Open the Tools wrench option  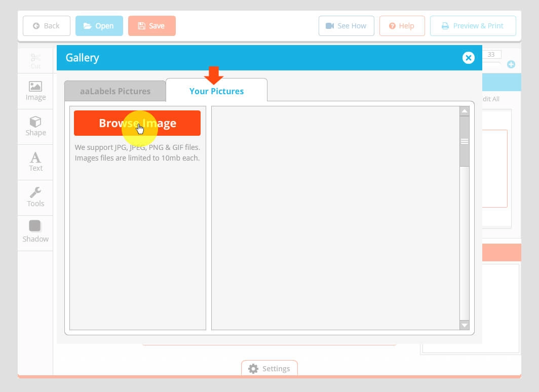coord(35,197)
